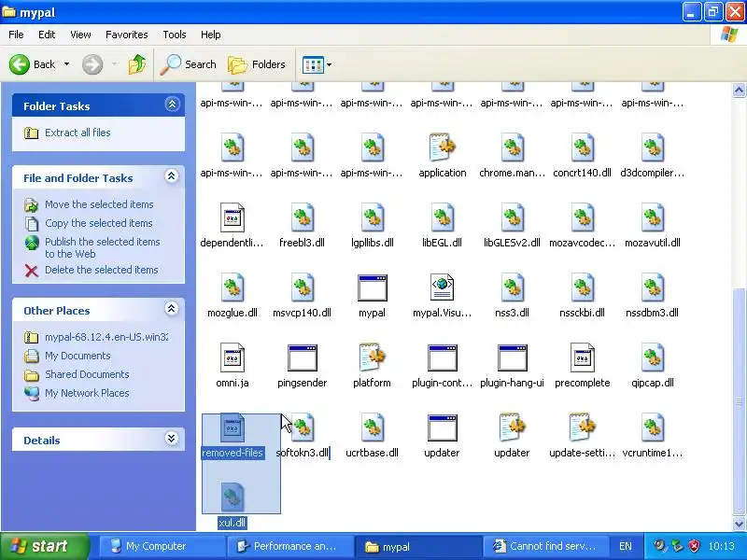Select the pingsender executable icon
This screenshot has width=747, height=560.
coord(302,358)
